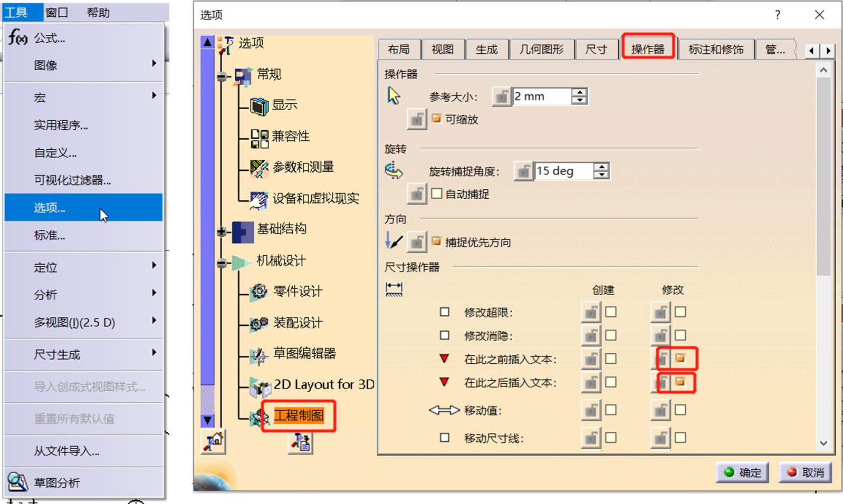The width and height of the screenshot is (843, 504).
Task: Click the help question mark in dialog title
Action: tap(778, 15)
